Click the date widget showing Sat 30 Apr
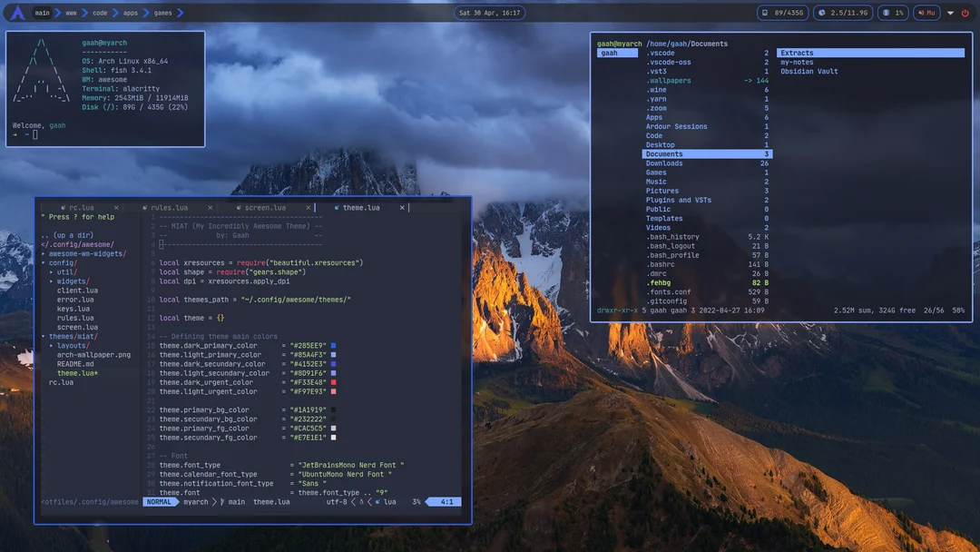 (x=489, y=13)
